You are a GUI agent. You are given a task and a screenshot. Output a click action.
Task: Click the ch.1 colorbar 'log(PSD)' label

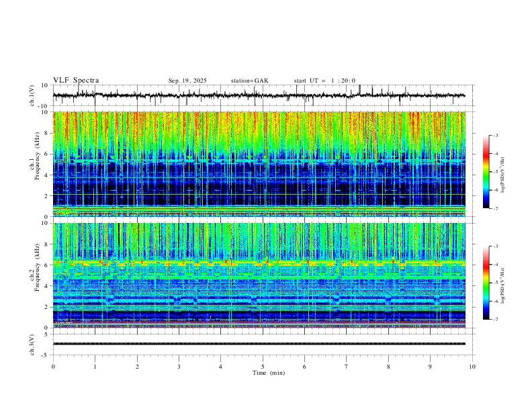click(x=504, y=175)
